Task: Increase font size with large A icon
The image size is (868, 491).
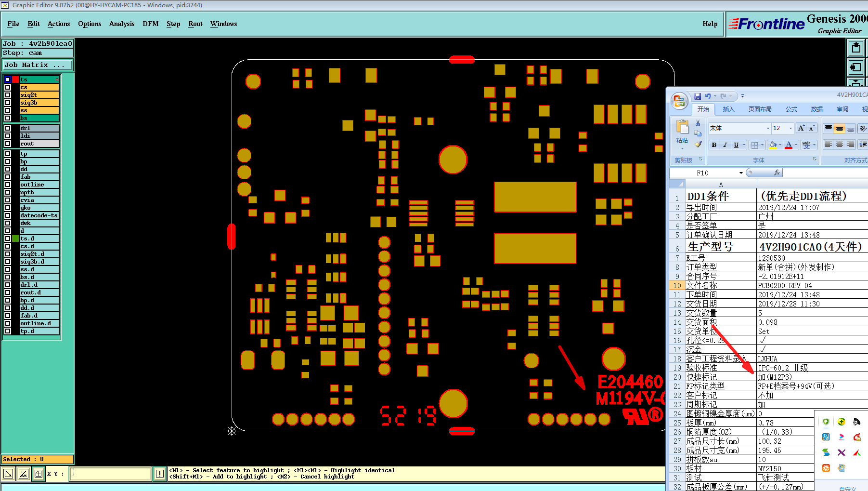Action: click(801, 128)
